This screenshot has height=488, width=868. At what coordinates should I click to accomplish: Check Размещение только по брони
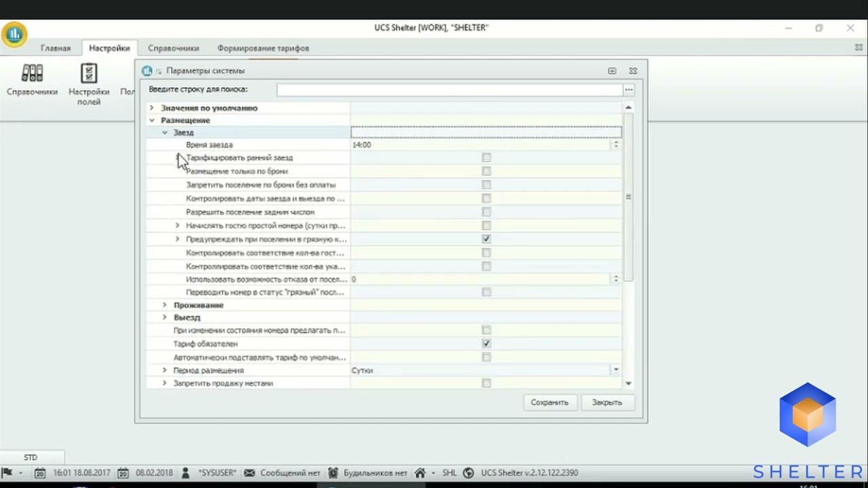(x=486, y=171)
